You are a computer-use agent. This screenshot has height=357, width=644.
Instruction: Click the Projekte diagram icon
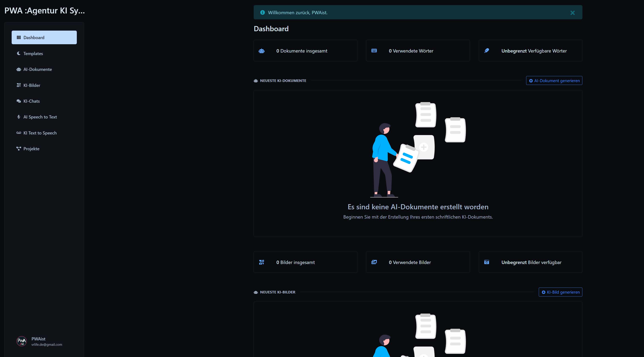pos(19,148)
